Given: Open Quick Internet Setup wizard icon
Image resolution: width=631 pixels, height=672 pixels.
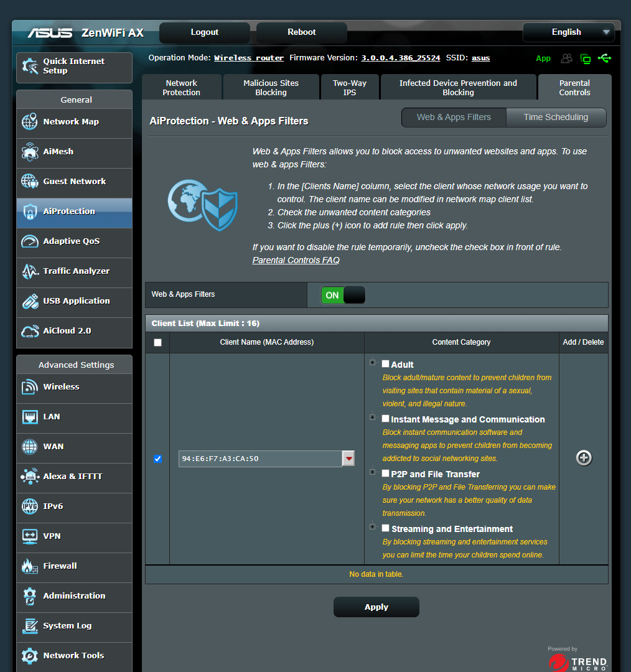Looking at the screenshot, I should (x=30, y=67).
